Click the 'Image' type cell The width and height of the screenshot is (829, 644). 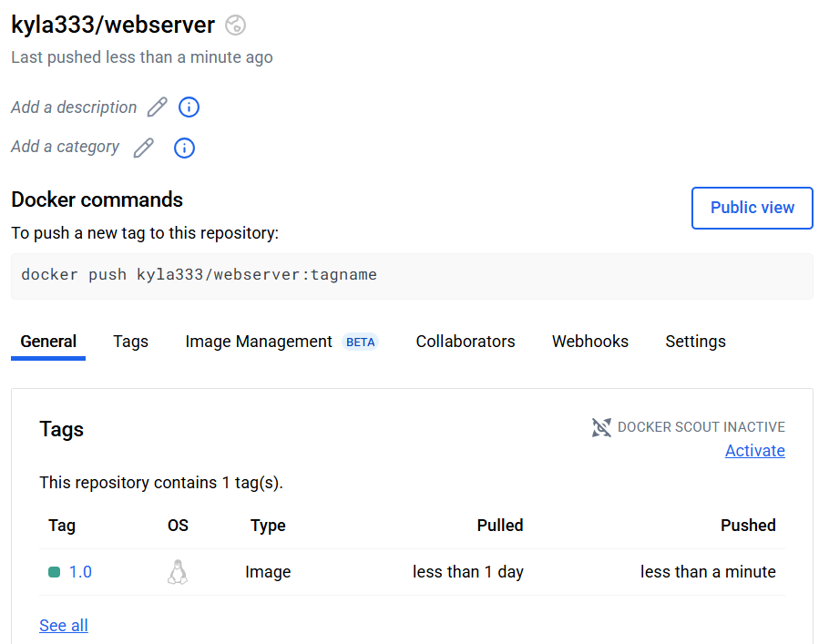(x=268, y=572)
